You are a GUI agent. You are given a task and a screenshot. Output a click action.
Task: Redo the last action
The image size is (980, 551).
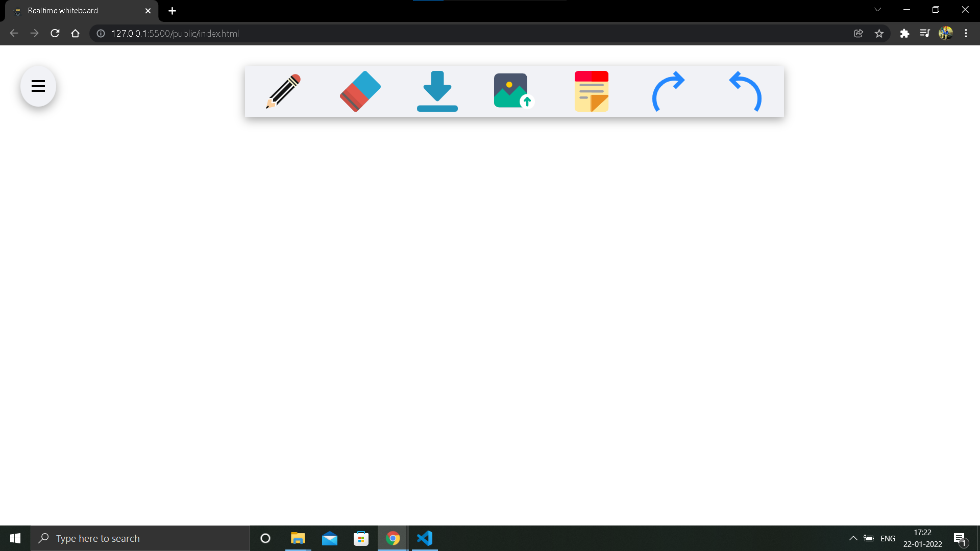[669, 91]
